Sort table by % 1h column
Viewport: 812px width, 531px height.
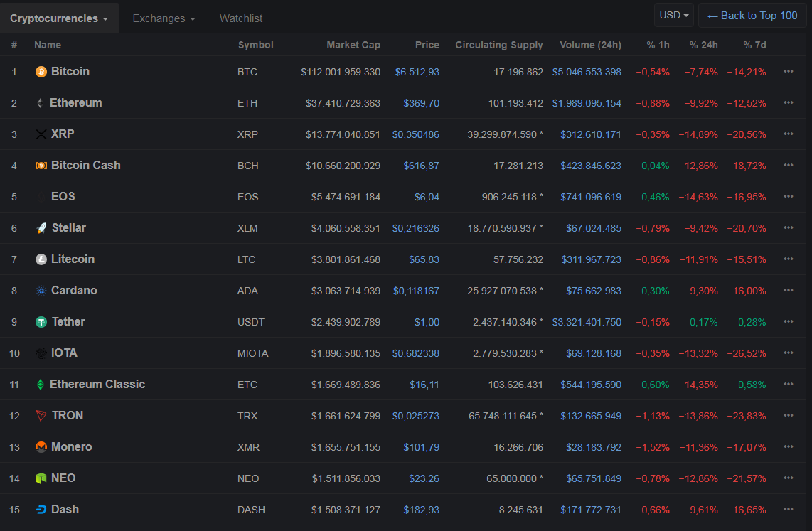658,45
